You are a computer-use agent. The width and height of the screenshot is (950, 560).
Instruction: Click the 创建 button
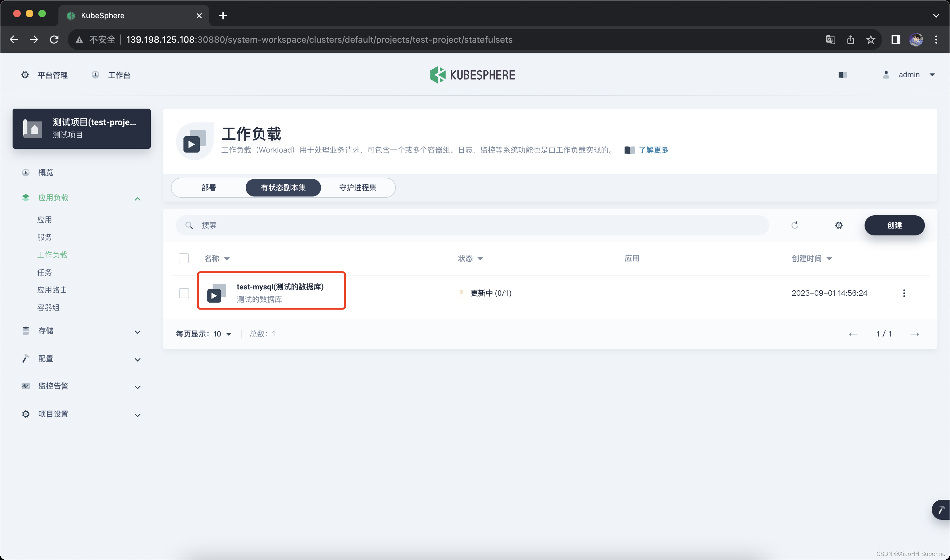[894, 225]
